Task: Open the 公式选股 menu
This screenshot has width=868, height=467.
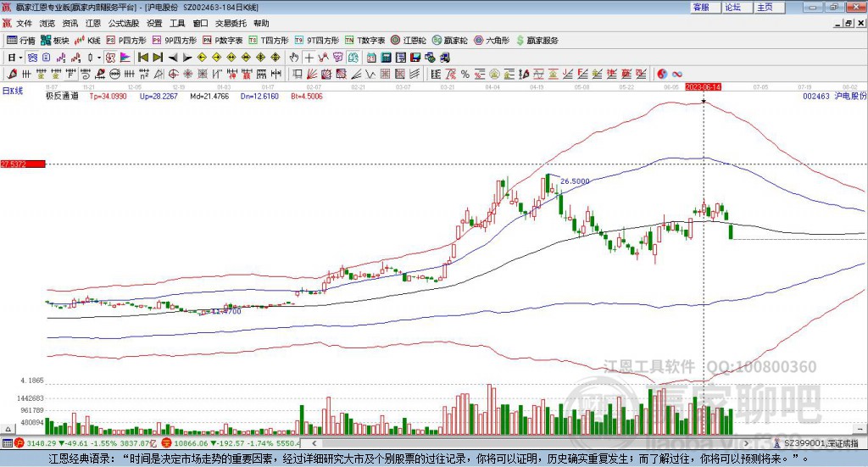Action: click(124, 23)
